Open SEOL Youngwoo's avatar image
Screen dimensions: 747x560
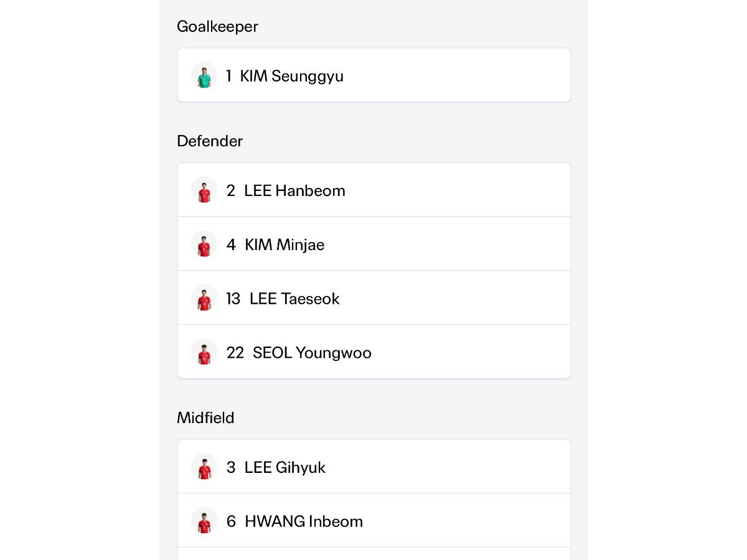click(204, 352)
